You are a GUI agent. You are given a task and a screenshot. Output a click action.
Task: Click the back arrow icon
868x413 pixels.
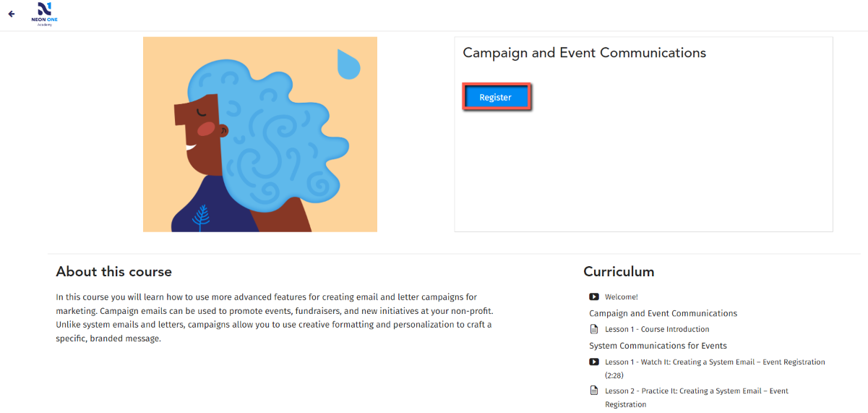tap(11, 14)
